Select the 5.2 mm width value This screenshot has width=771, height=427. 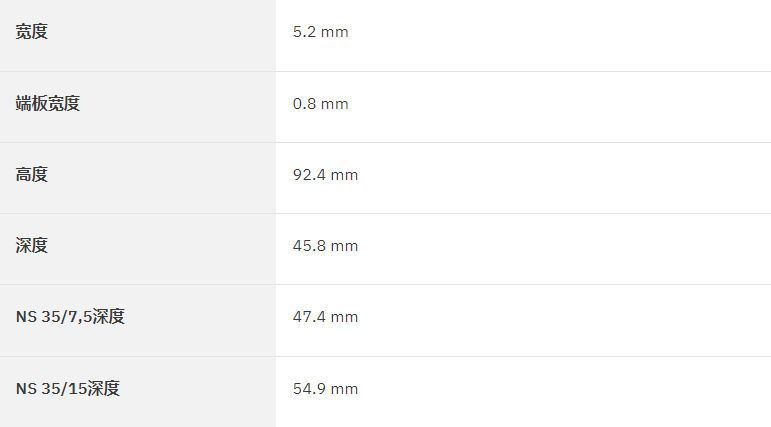point(321,32)
